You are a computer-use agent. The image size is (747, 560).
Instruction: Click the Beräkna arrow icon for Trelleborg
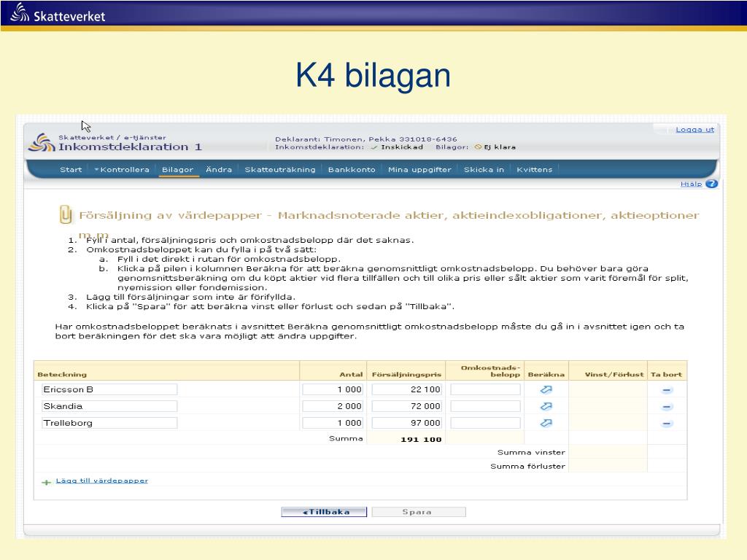pos(546,423)
